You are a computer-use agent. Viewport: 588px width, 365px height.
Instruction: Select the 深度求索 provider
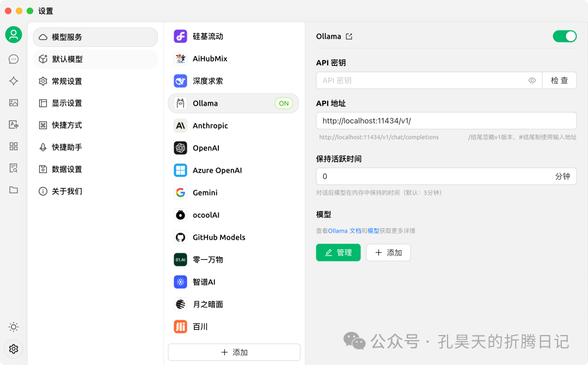coord(233,81)
